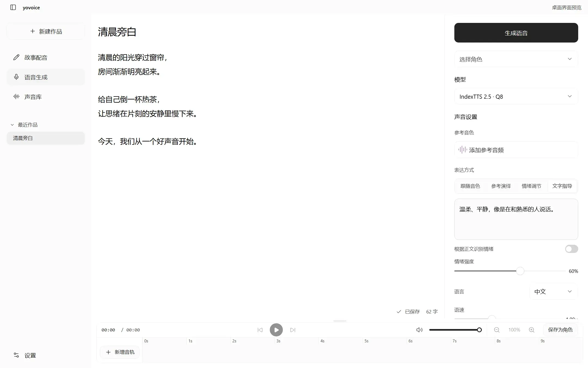Click the 生成语音 button
The image size is (588, 368).
click(516, 33)
